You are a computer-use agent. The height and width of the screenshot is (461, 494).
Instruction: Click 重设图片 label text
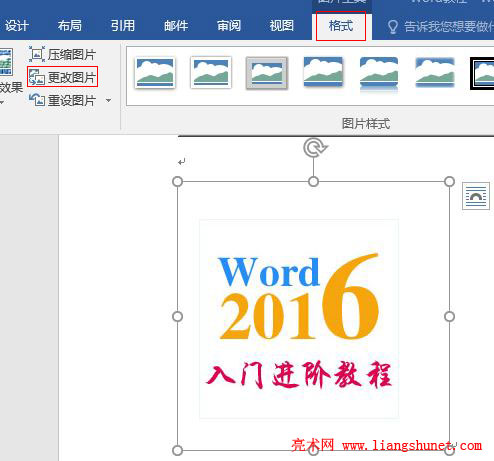pyautogui.click(x=72, y=100)
